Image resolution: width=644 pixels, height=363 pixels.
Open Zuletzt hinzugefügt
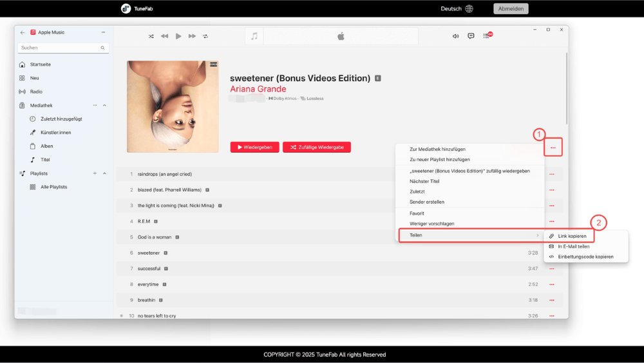61,119
